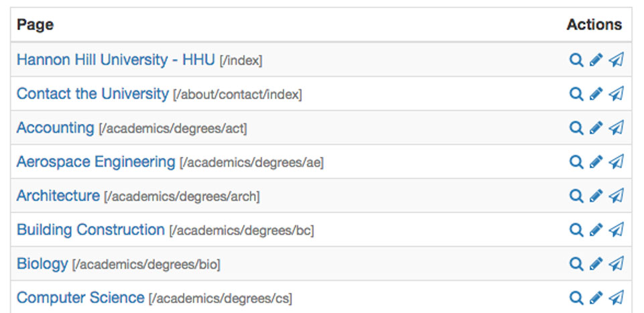Publish Building Construction with paper plane icon

pos(616,230)
